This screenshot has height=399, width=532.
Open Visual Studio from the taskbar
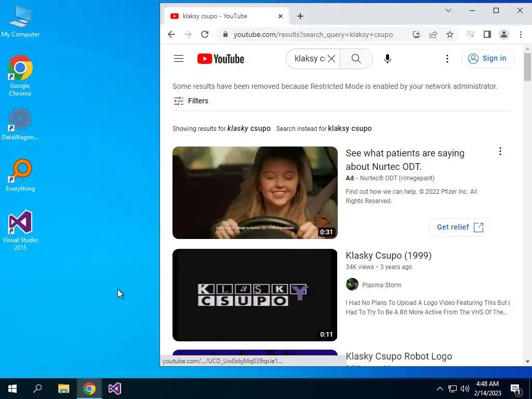pos(115,389)
